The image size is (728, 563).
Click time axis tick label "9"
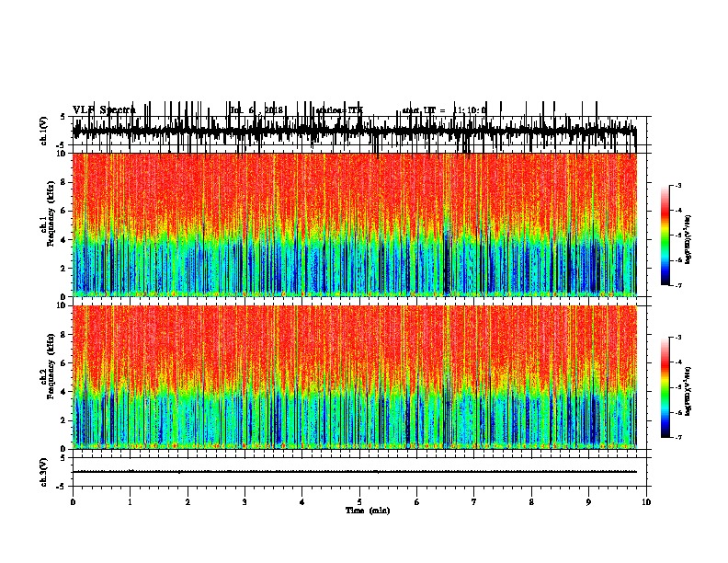click(x=588, y=502)
